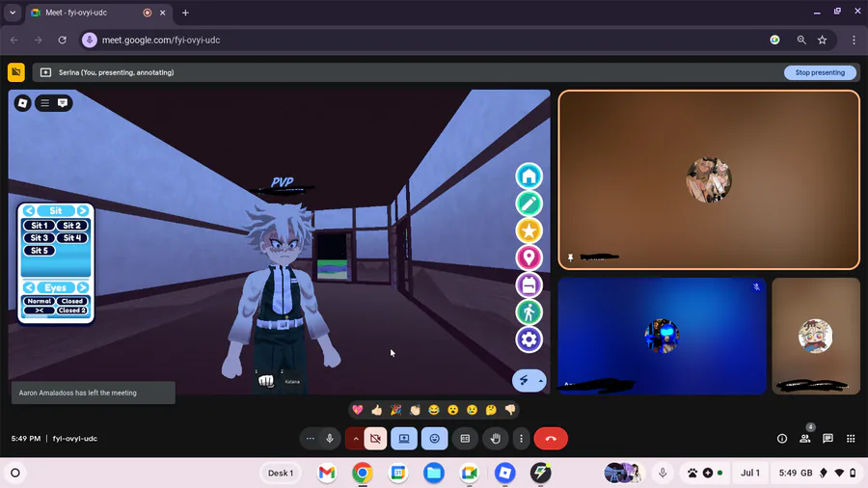Leave the call with red button
Viewport: 868px width, 488px height.
[x=551, y=439]
